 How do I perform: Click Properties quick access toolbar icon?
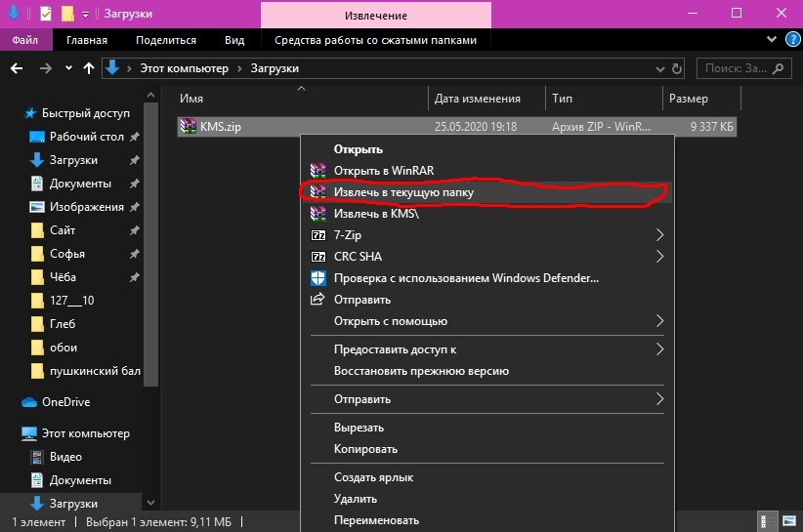point(46,14)
